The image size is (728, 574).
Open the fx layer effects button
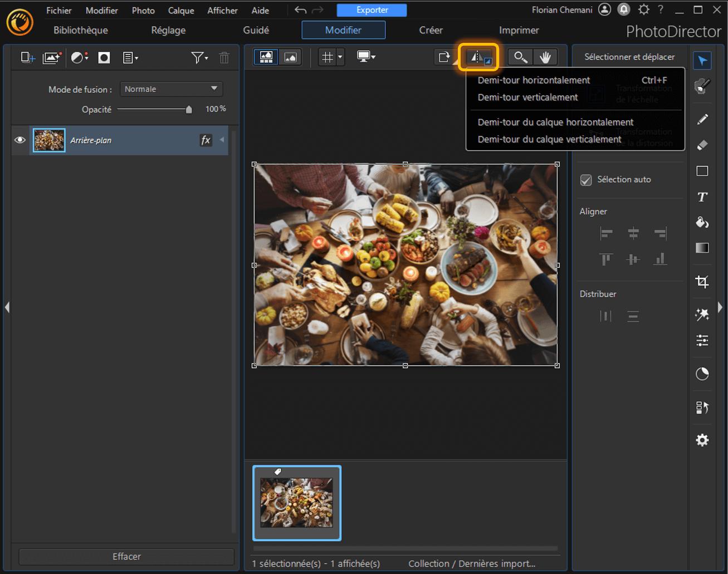pyautogui.click(x=206, y=140)
